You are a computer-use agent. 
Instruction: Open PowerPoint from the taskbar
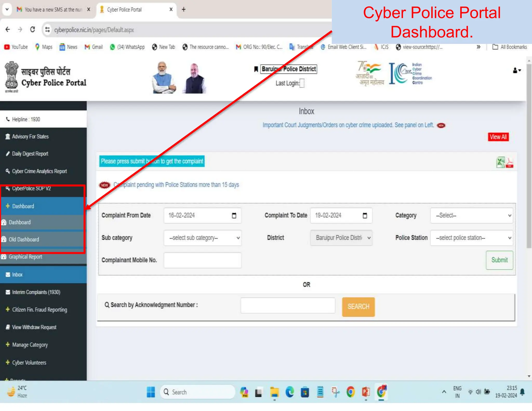[366, 392]
